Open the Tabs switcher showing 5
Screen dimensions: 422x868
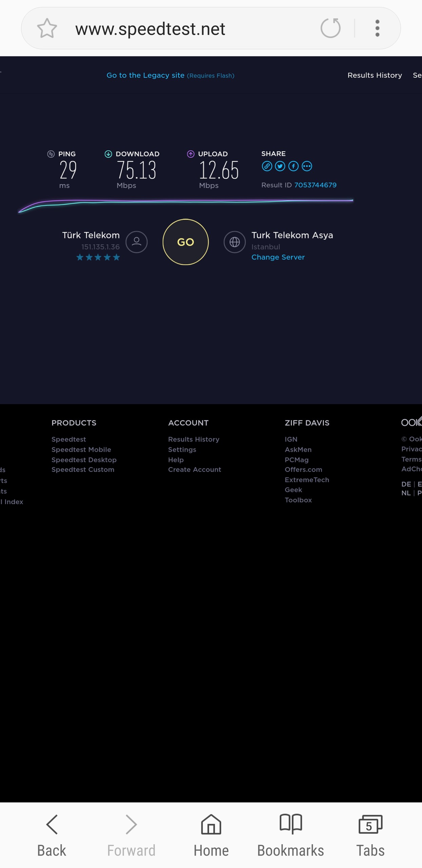[370, 835]
